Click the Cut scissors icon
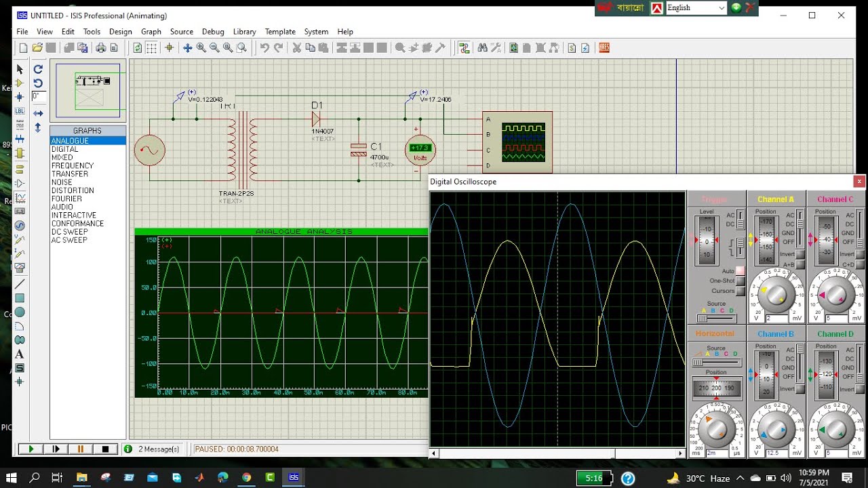 pos(297,48)
